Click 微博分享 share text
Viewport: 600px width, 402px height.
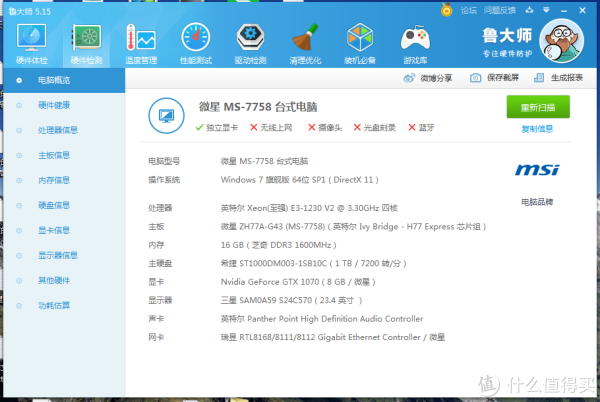coord(436,78)
